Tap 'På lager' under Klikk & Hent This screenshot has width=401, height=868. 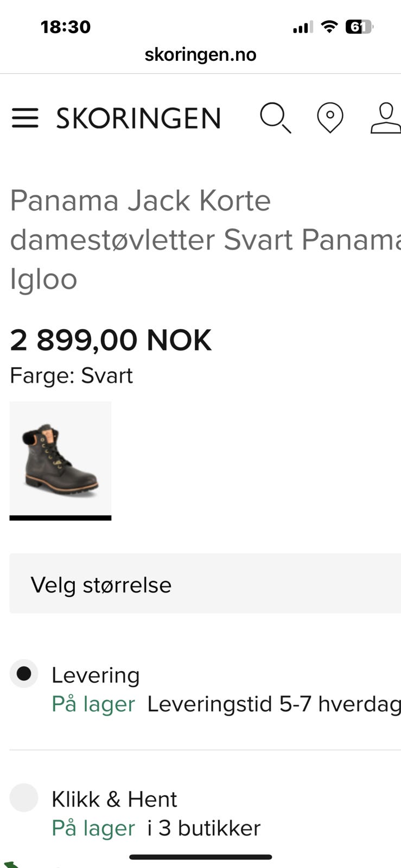pyautogui.click(x=93, y=828)
